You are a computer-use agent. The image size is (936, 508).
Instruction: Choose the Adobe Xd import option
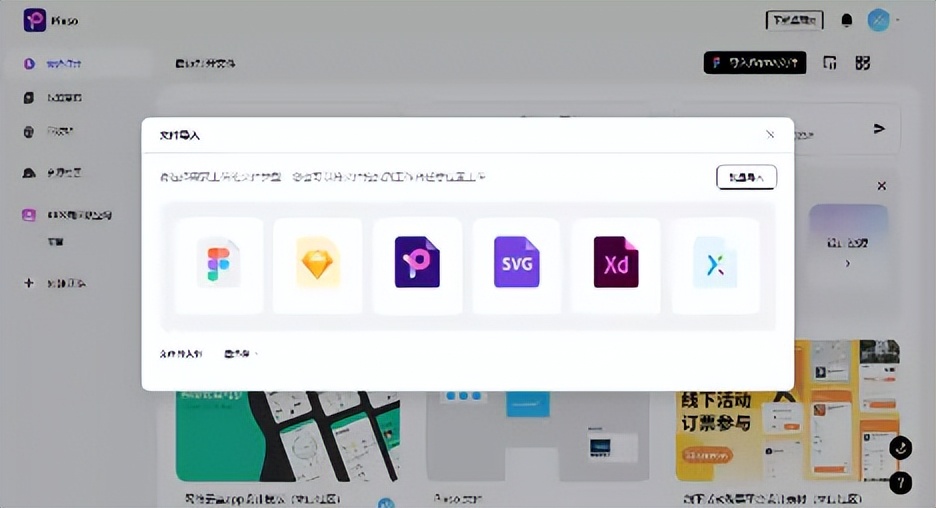pos(616,265)
